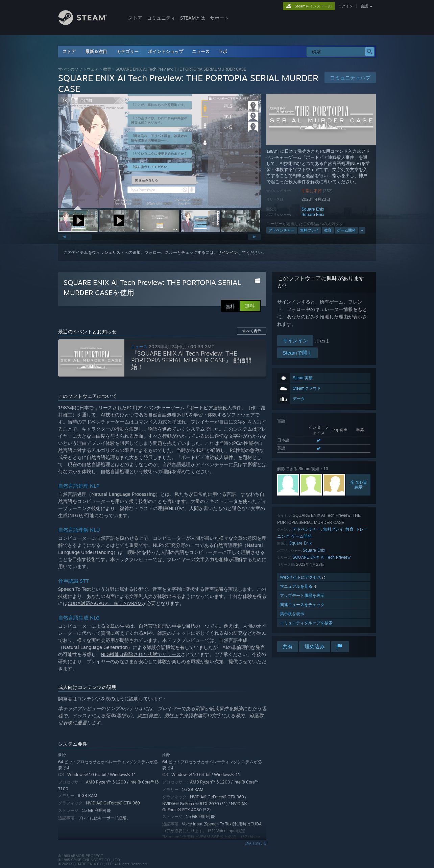Click the Steam logo in header
Image resolution: width=434 pixels, height=868 pixels.
click(x=82, y=18)
